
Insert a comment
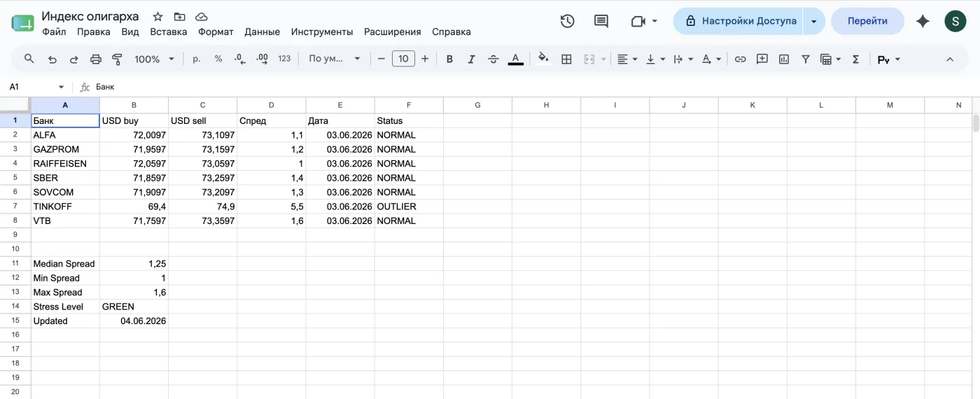pyautogui.click(x=762, y=59)
